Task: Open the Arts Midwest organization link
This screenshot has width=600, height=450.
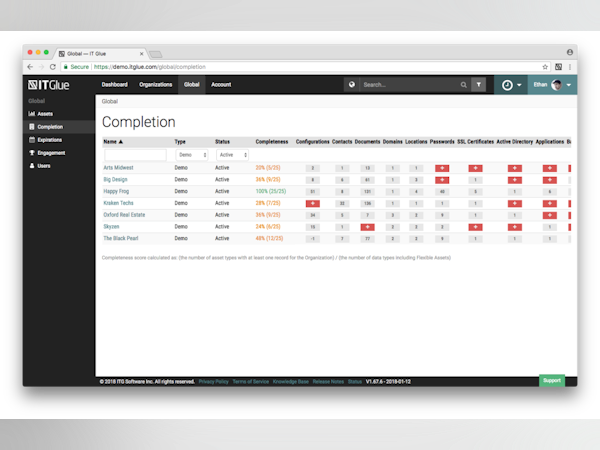Action: [x=118, y=168]
